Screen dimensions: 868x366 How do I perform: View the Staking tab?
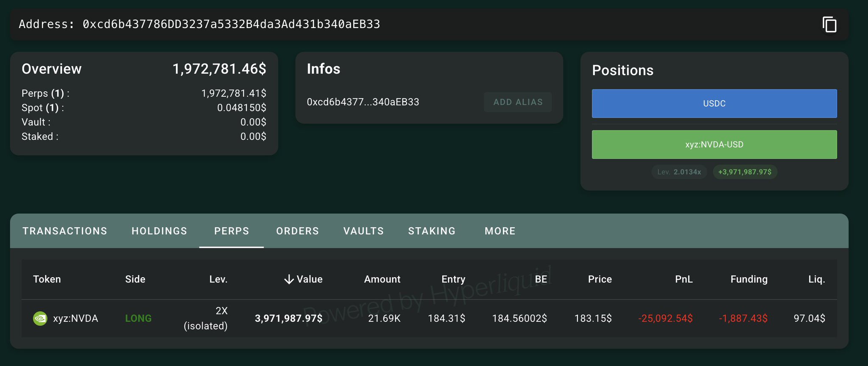(x=432, y=231)
